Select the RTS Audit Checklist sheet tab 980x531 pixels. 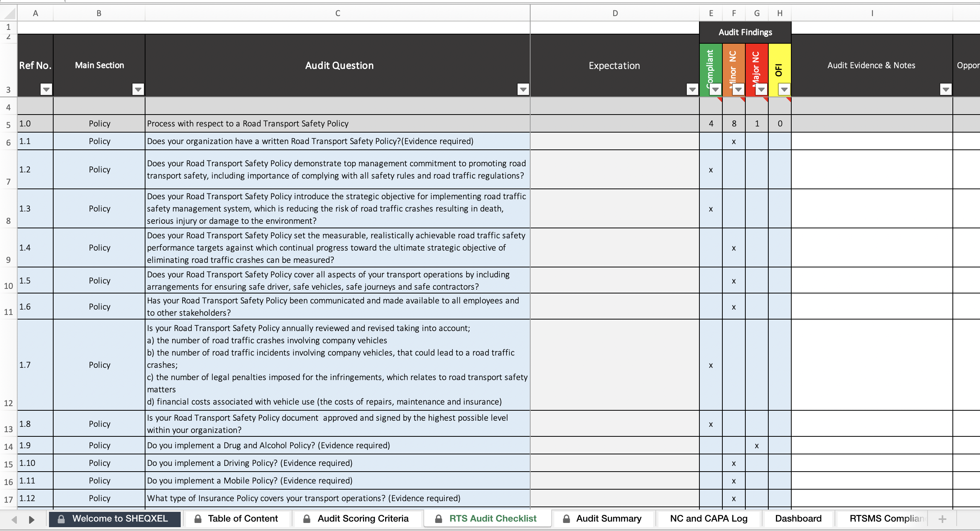487,519
